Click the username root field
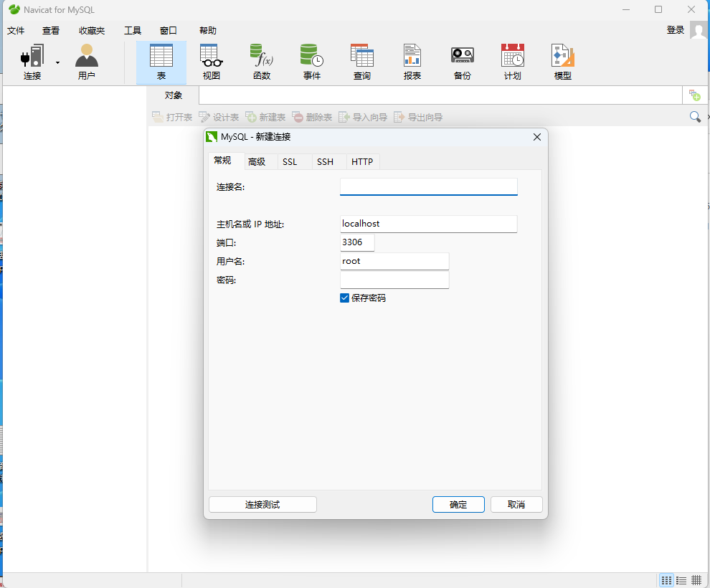 click(x=394, y=261)
